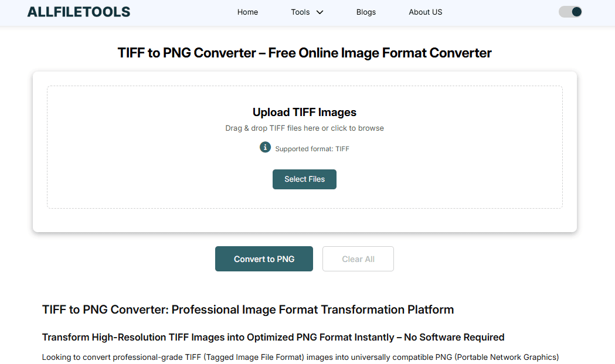The height and width of the screenshot is (364, 615).
Task: Click the drag & drop instruction text
Action: point(304,128)
